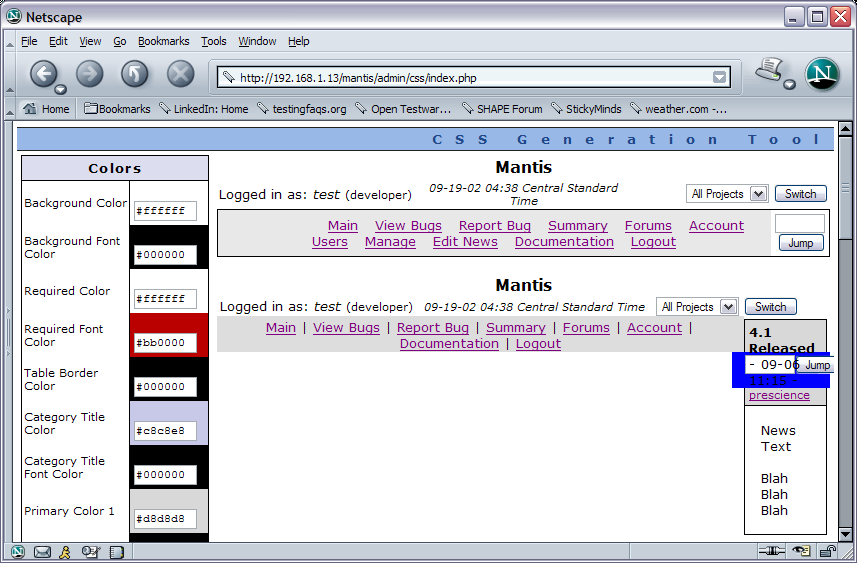Click the vertical scrollbar down arrow

pos(845,535)
